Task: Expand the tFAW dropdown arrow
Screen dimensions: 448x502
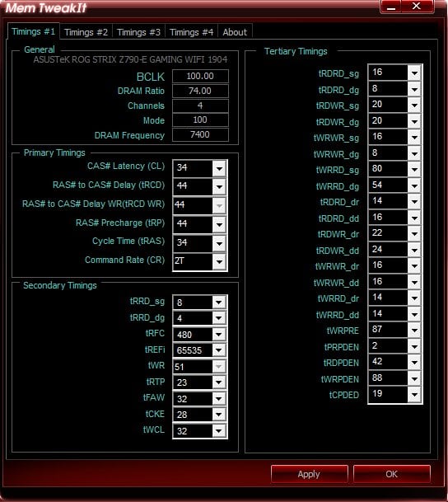Action: [219, 399]
